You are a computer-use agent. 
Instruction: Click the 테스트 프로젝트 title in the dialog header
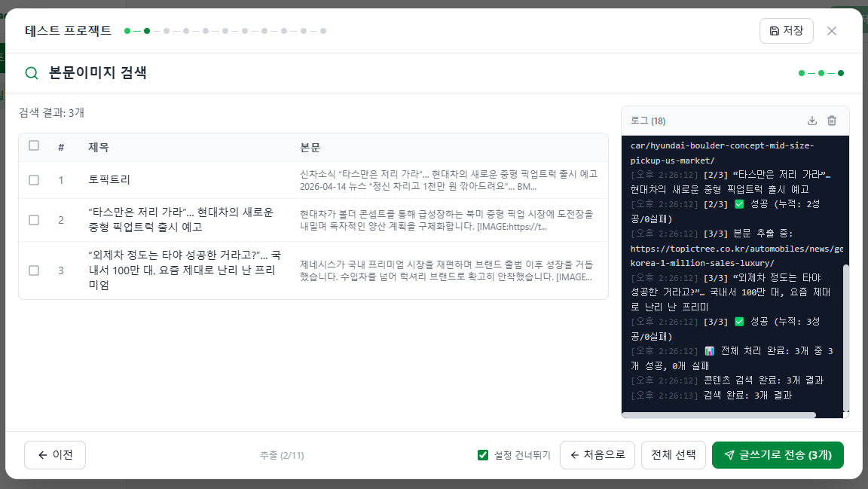pyautogui.click(x=66, y=31)
